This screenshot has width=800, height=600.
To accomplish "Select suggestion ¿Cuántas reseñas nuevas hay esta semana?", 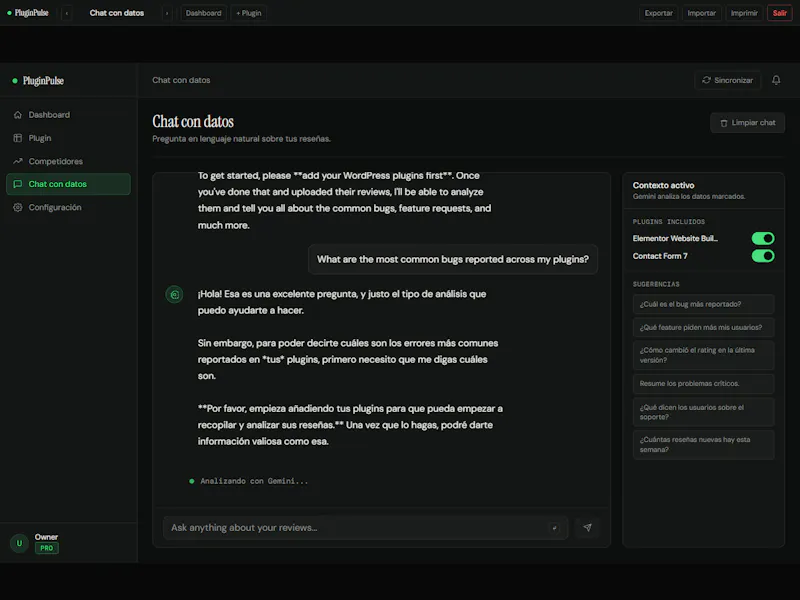I will coord(704,444).
